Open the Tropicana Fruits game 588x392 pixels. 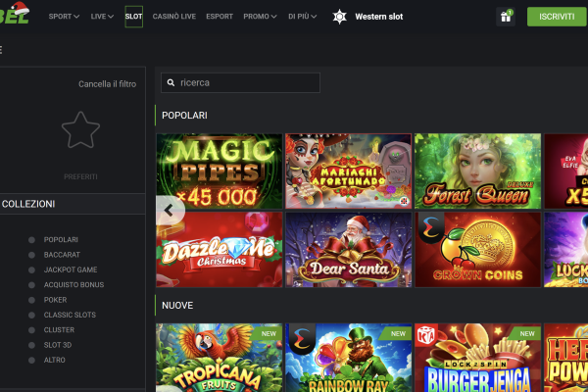coord(220,358)
